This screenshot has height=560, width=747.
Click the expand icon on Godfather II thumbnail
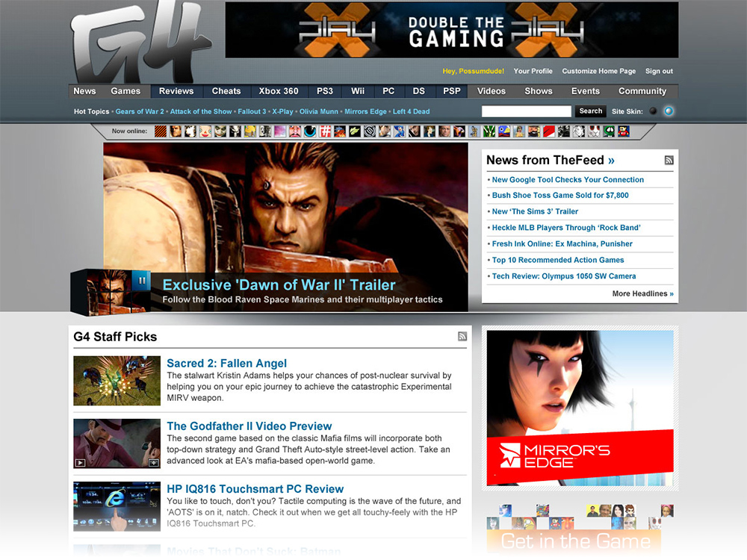153,462
